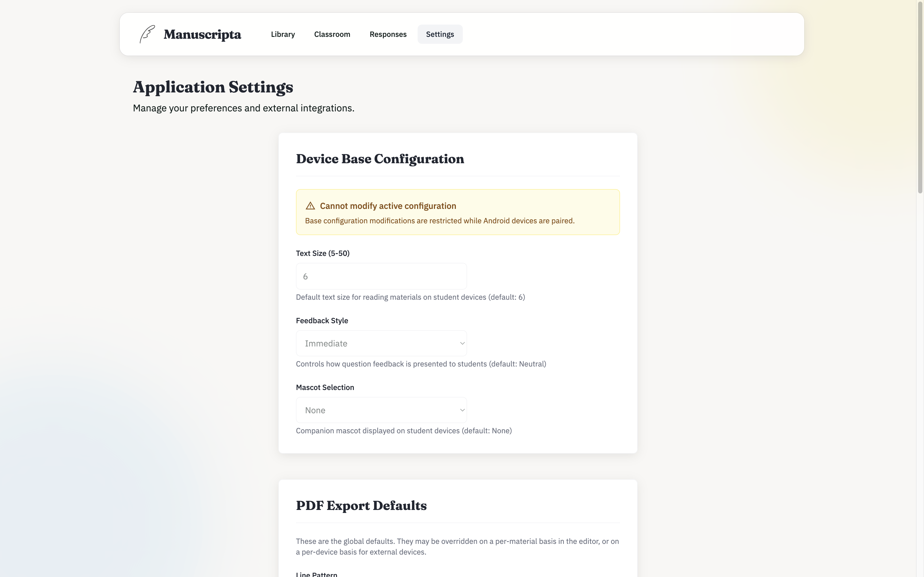Click the 'Application Settings' page title
924x577 pixels.
tap(213, 87)
